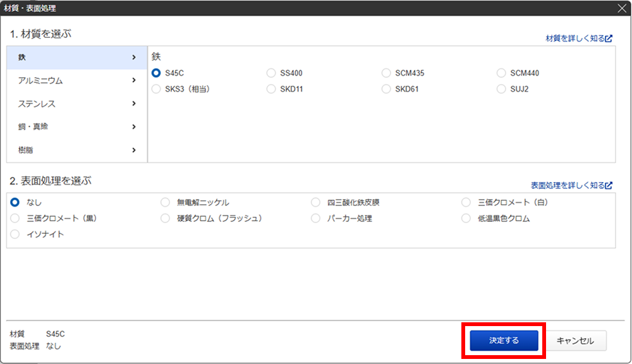Select SKS3（相当） material
Viewport: 632px width, 364px height.
click(156, 89)
